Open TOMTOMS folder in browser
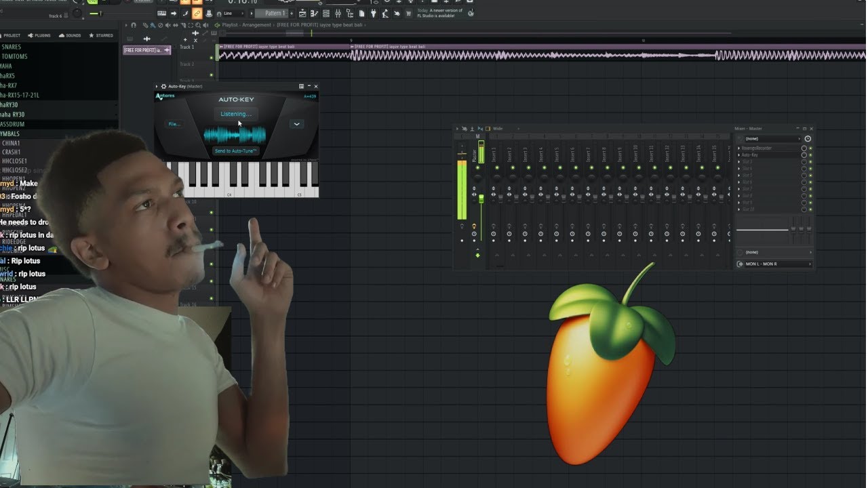The width and height of the screenshot is (868, 488). [x=14, y=56]
